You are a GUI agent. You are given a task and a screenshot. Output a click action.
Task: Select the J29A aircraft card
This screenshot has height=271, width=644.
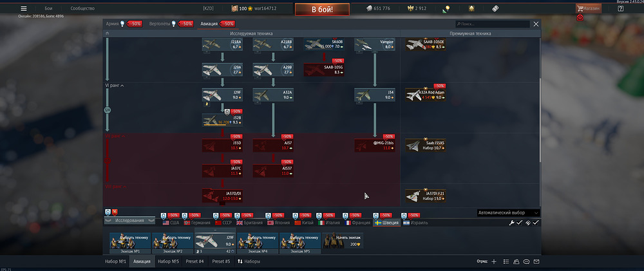tap(222, 70)
